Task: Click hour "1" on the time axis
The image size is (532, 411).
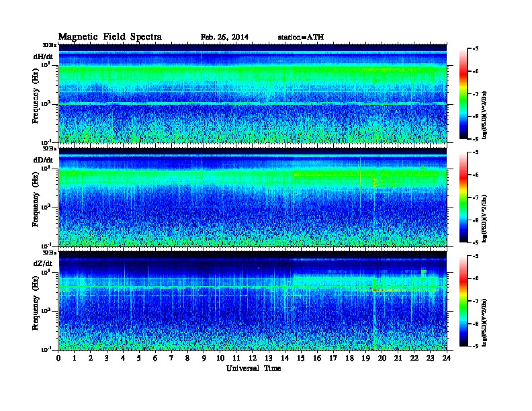Action: point(75,358)
